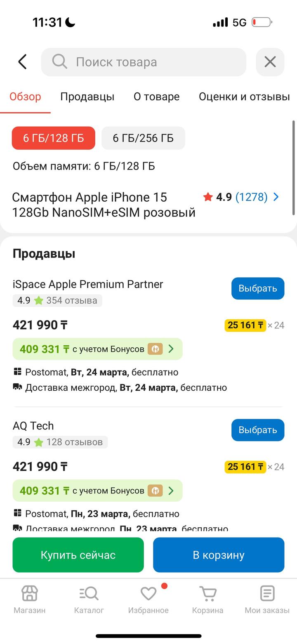
Task: Tap the green Купить сейчас button
Action: coord(78,554)
